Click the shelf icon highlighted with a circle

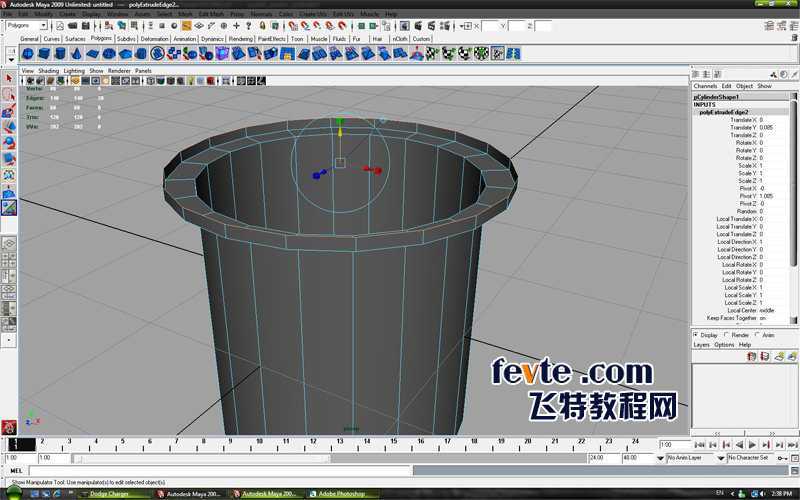[x=158, y=54]
